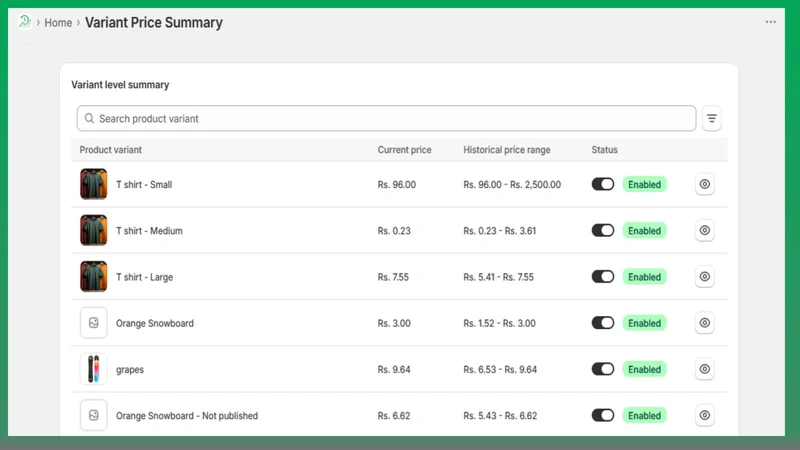The width and height of the screenshot is (800, 450).
Task: Click range 'Rs. 0.23 - Rs. 3.61'
Action: coord(499,231)
